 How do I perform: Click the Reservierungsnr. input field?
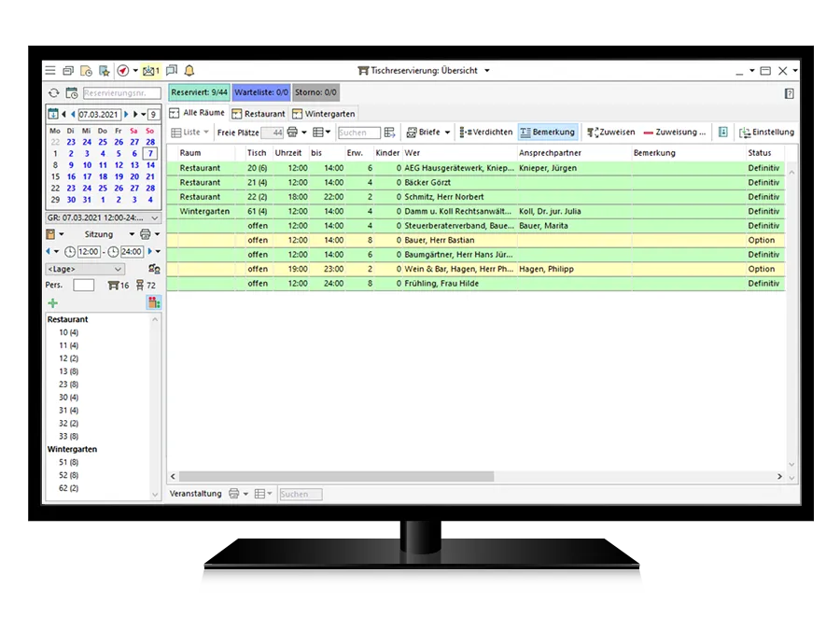[x=115, y=93]
